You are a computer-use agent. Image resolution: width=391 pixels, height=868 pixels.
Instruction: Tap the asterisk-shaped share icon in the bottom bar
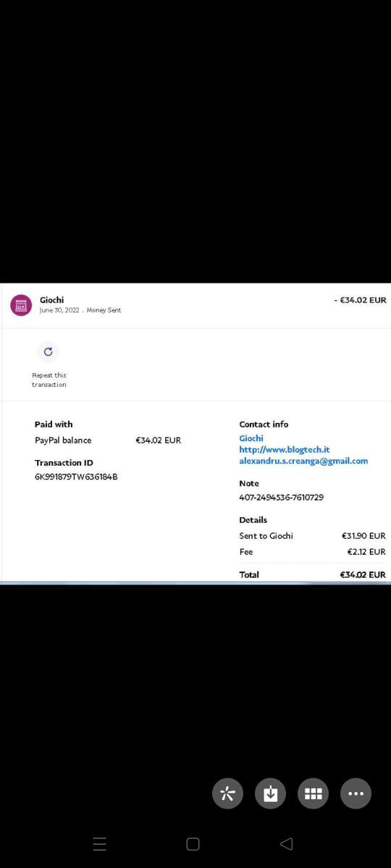[227, 793]
